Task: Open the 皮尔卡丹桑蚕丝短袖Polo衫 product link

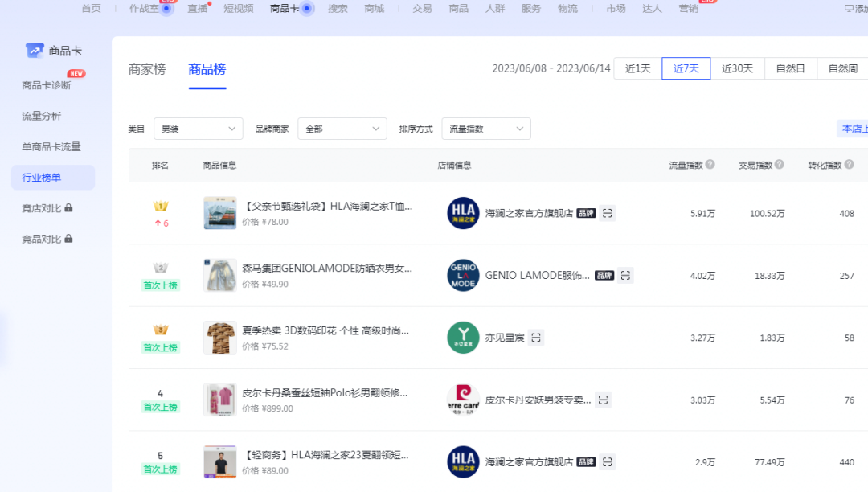Action: [325, 393]
